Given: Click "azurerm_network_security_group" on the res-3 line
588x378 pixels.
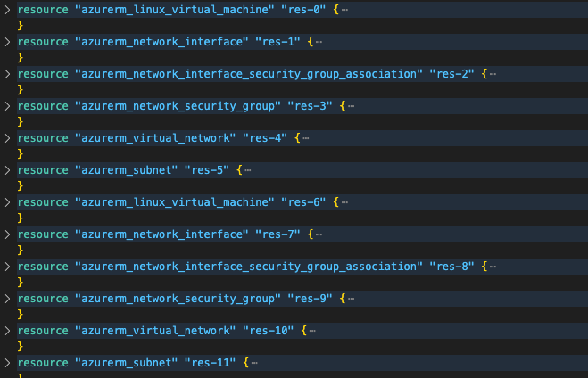Looking at the screenshot, I should pos(178,106).
